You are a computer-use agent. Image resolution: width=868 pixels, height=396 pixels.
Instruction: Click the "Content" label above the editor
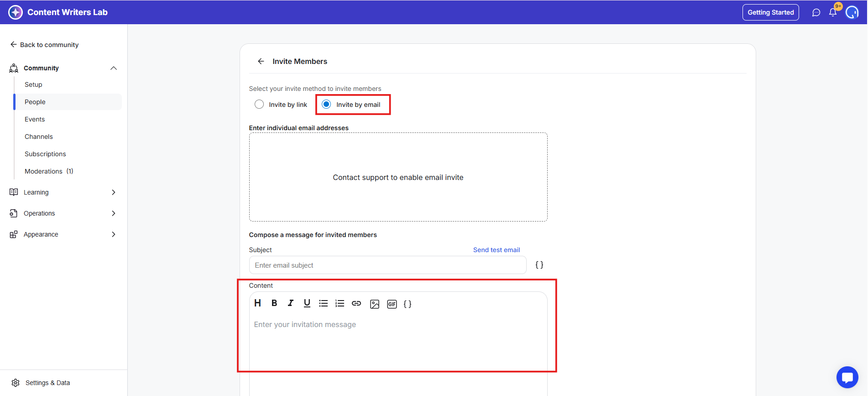click(x=261, y=285)
